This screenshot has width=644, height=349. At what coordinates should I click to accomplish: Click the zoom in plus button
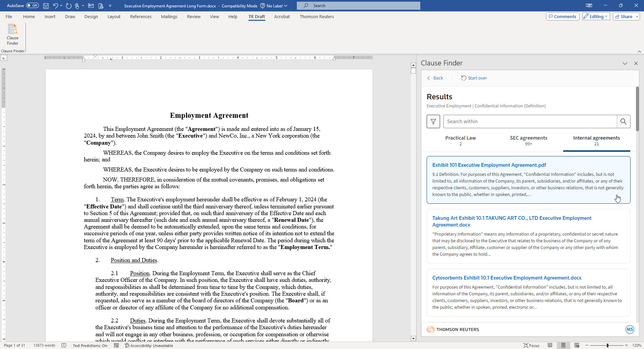pos(626,345)
